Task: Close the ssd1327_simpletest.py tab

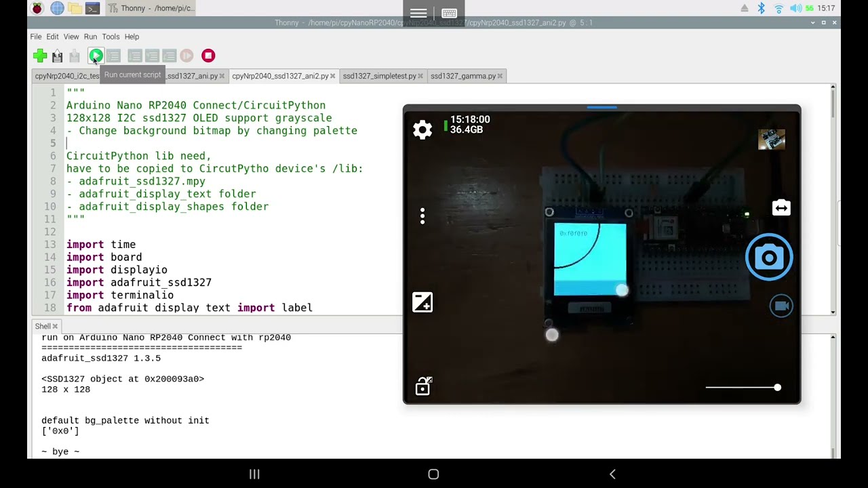Action: (420, 76)
